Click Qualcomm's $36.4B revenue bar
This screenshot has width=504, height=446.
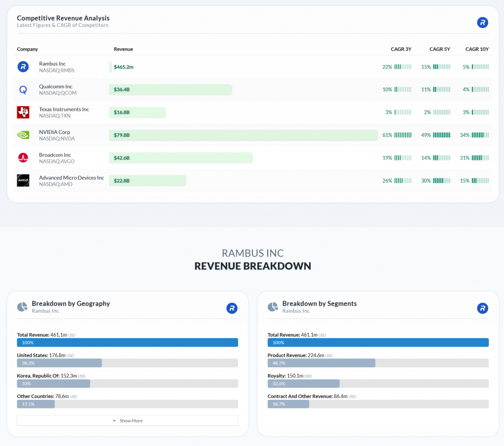pyautogui.click(x=170, y=90)
